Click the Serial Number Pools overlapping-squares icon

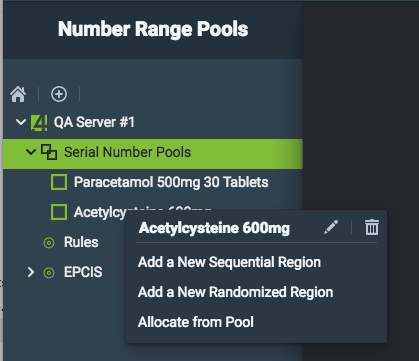[49, 152]
